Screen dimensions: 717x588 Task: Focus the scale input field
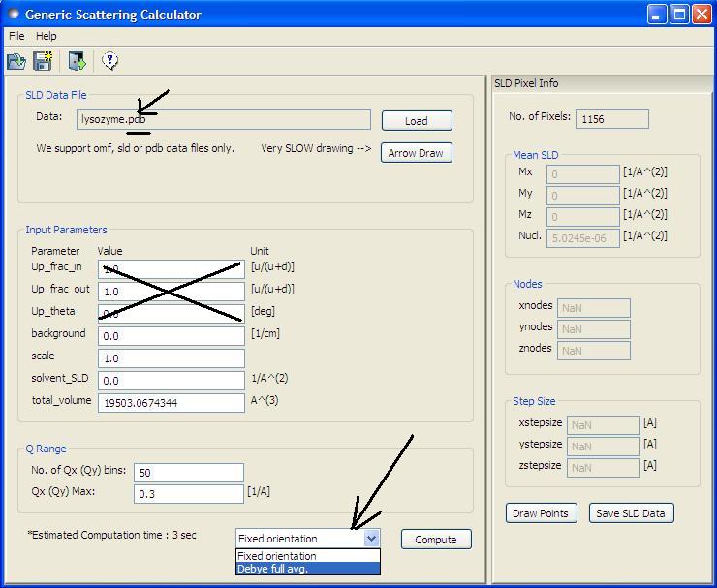[x=171, y=358]
